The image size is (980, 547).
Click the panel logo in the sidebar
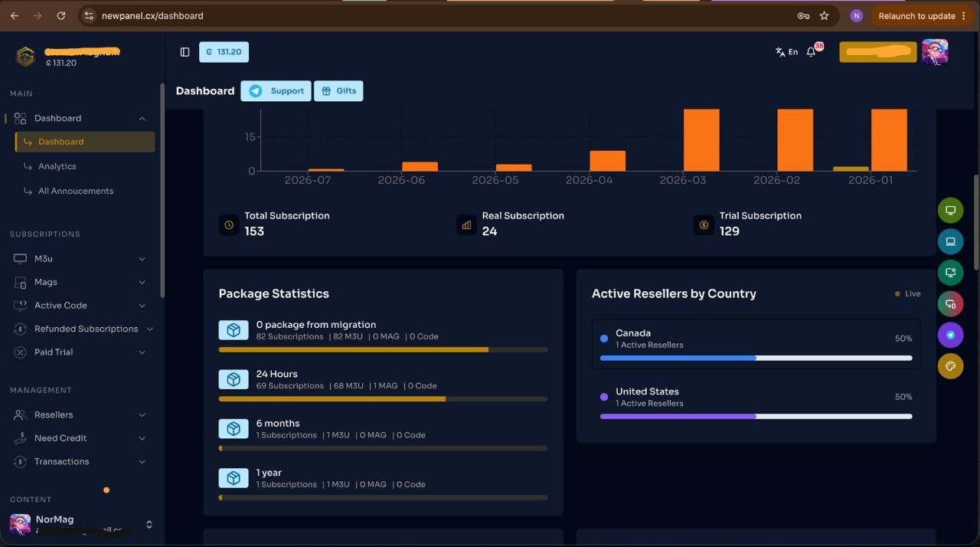pos(26,57)
